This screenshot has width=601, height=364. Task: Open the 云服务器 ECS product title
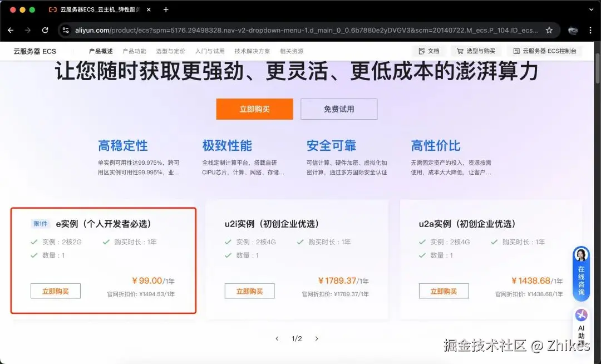(35, 51)
